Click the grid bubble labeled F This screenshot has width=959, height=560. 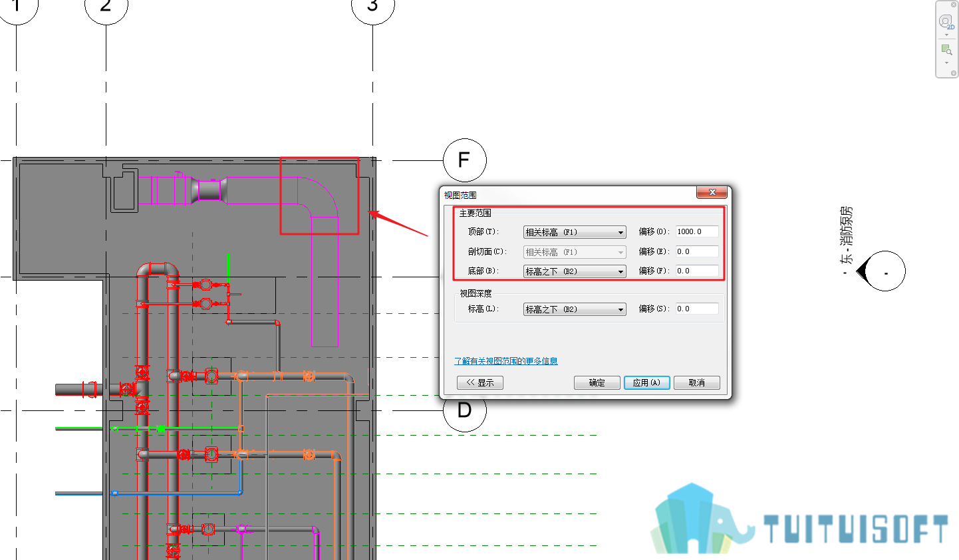465,160
